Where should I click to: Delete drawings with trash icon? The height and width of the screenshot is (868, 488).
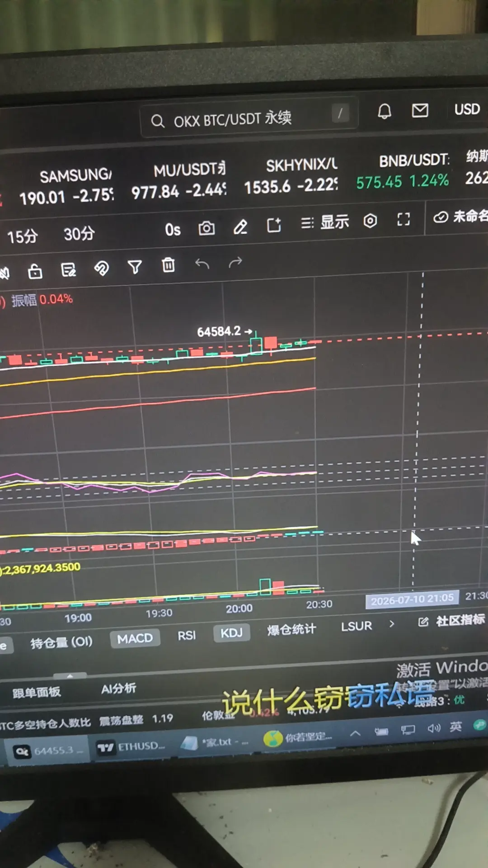tap(169, 264)
